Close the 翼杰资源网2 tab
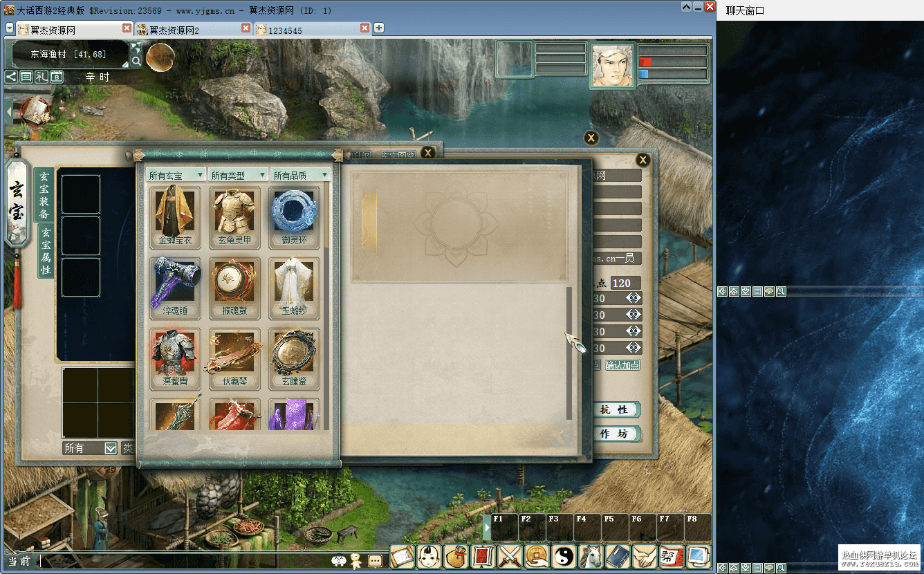The height and width of the screenshot is (574, 924). click(x=246, y=28)
